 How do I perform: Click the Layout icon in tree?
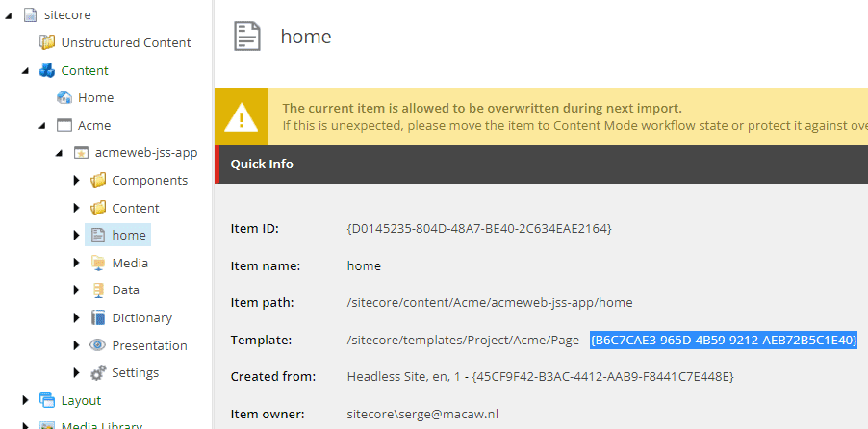click(x=47, y=400)
